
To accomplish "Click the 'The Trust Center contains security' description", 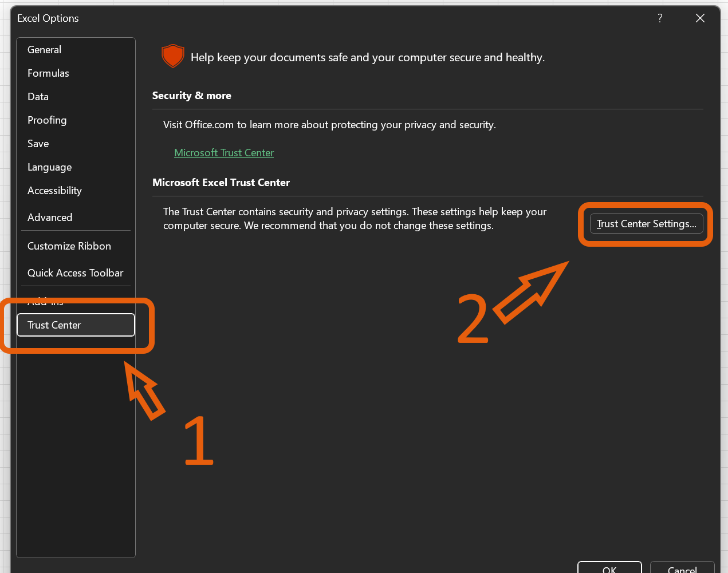I will click(x=355, y=219).
